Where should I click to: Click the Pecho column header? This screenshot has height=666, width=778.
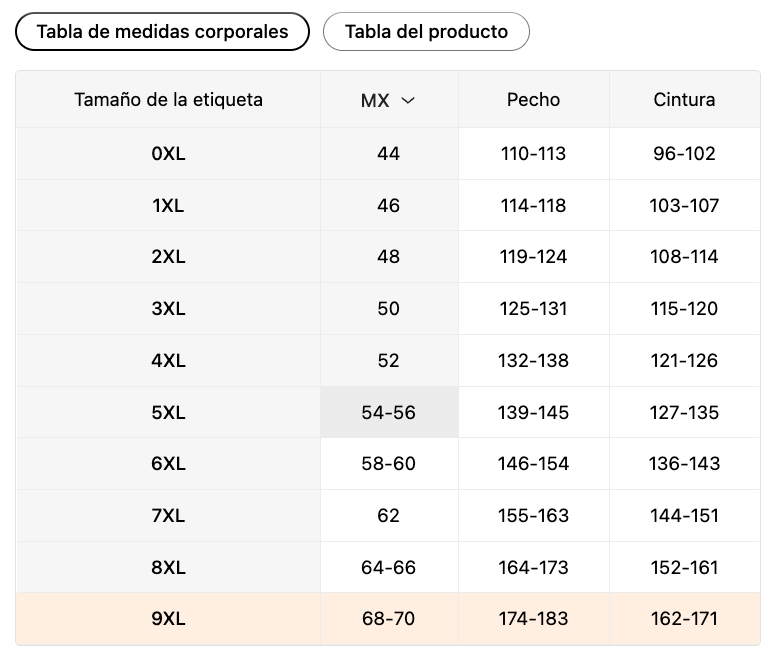coord(533,100)
